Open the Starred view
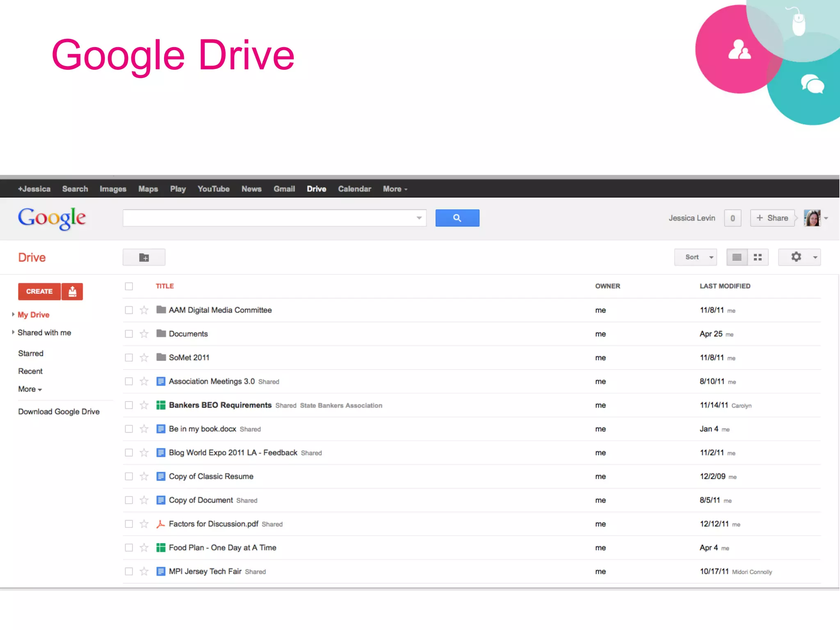 [x=31, y=354]
